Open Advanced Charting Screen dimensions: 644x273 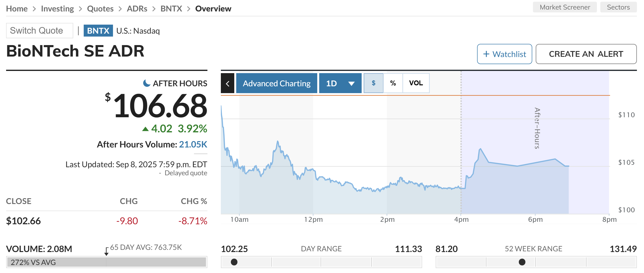tap(276, 83)
